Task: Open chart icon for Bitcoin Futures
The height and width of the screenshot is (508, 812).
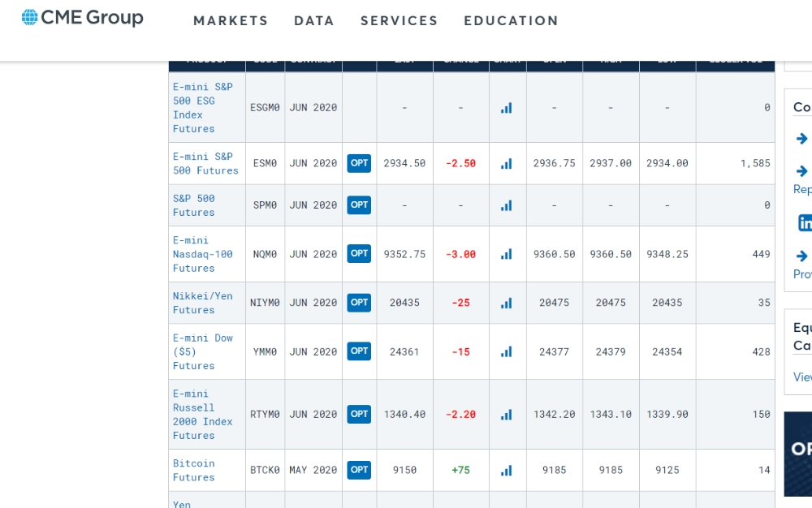Action: (507, 470)
